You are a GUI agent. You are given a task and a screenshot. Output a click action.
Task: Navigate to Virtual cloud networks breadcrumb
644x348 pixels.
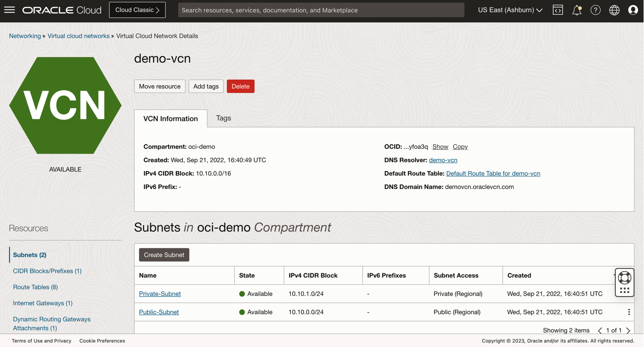[78, 36]
